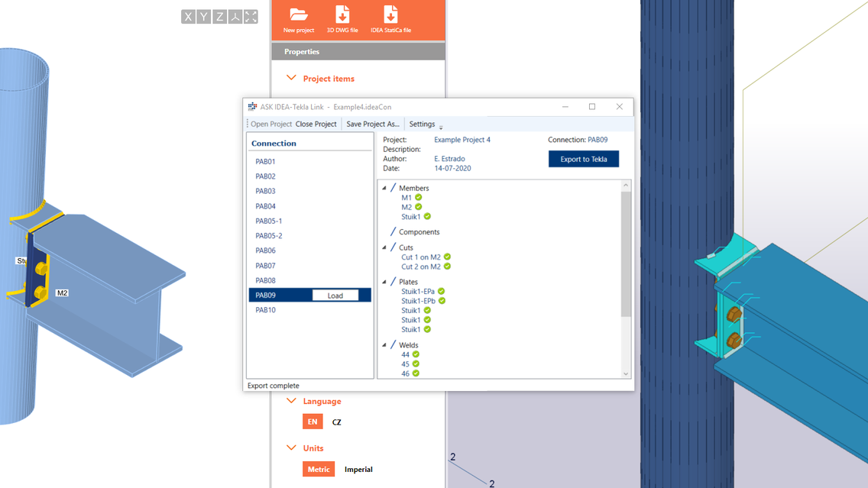Select connection PAB01
Viewport: 868px width, 488px height.
click(x=265, y=162)
